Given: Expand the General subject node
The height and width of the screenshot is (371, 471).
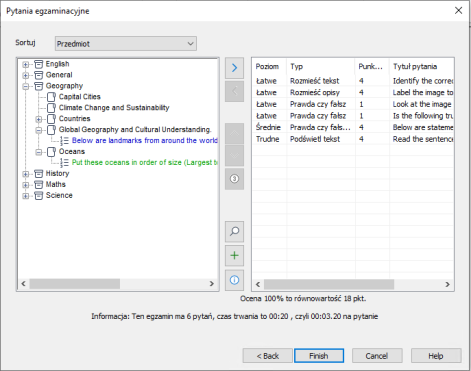Looking at the screenshot, I should (x=26, y=75).
